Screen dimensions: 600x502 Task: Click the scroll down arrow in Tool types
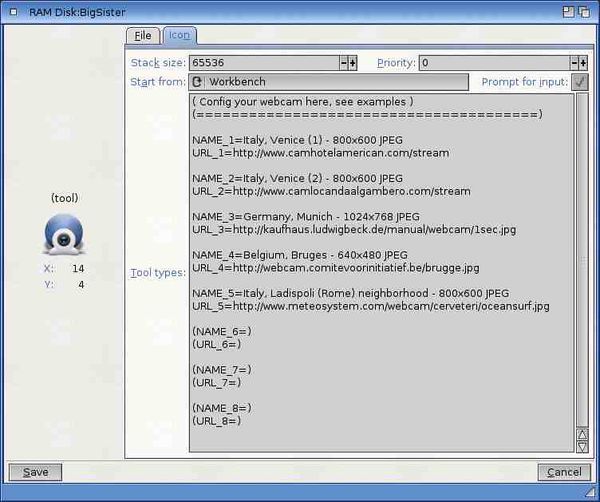[582, 447]
